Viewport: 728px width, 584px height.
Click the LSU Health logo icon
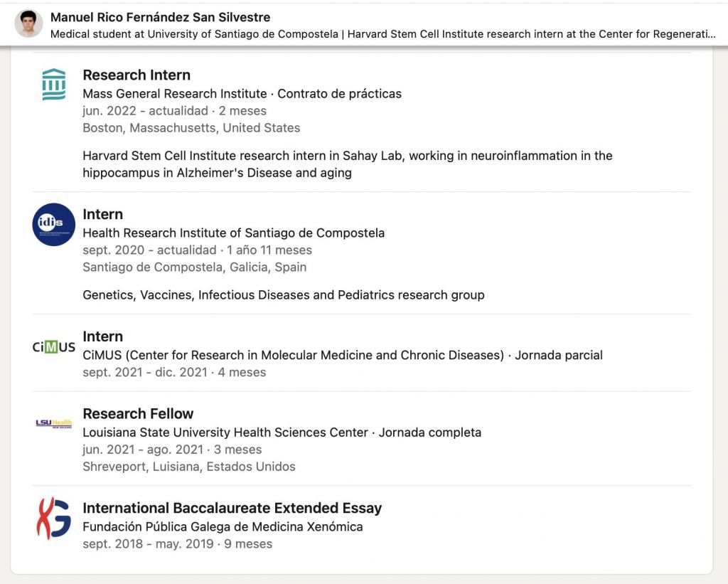point(54,423)
